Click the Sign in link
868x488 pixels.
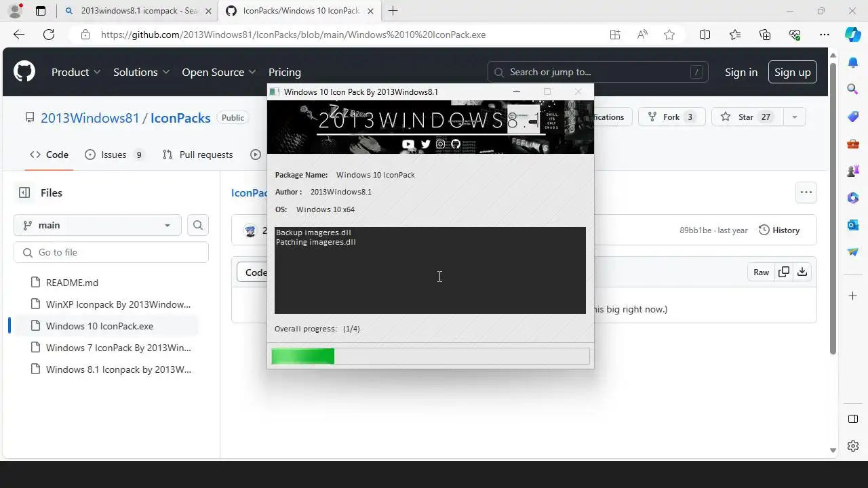pyautogui.click(x=741, y=72)
